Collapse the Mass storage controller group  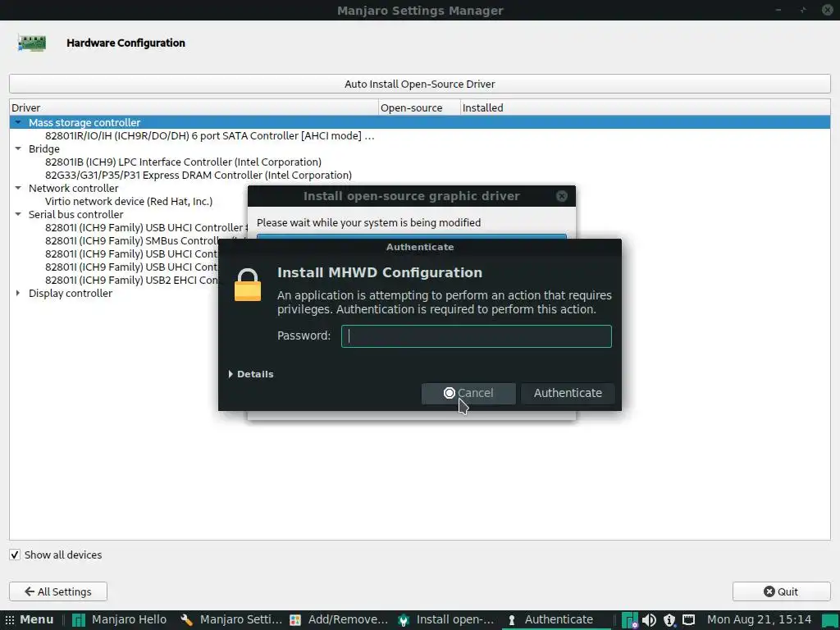click(18, 122)
